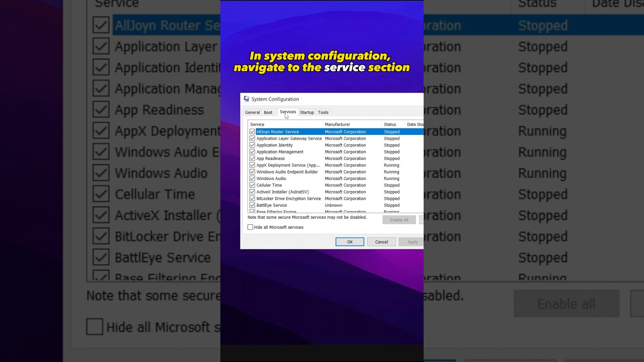Uncheck the BattlEye Service checkbox
644x362 pixels.
tap(252, 205)
